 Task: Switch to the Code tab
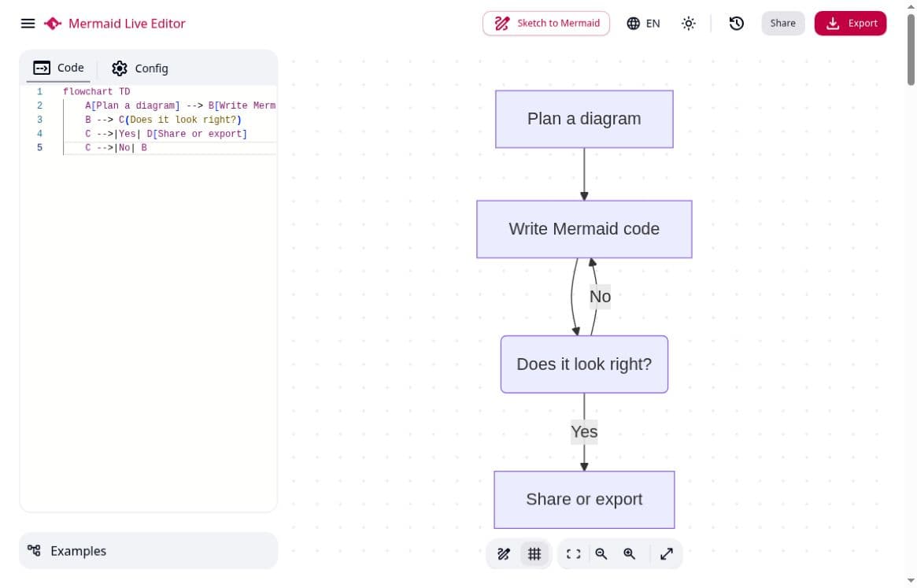pos(58,68)
